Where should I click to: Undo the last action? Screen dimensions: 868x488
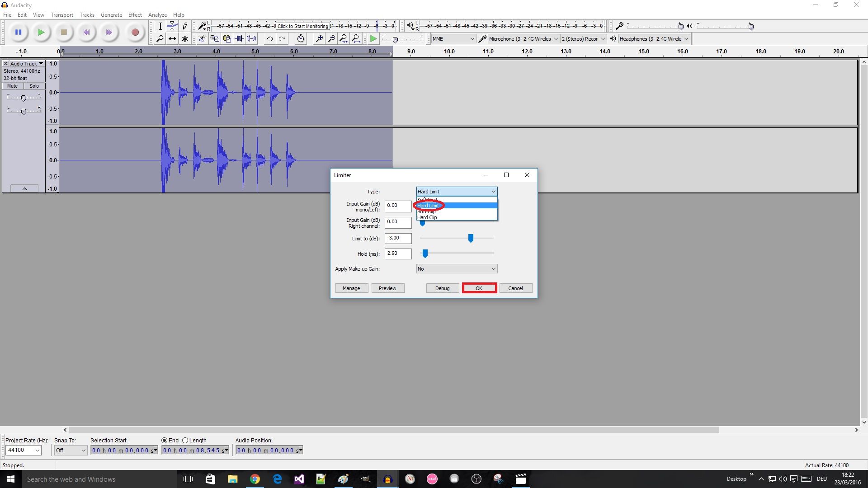270,38
